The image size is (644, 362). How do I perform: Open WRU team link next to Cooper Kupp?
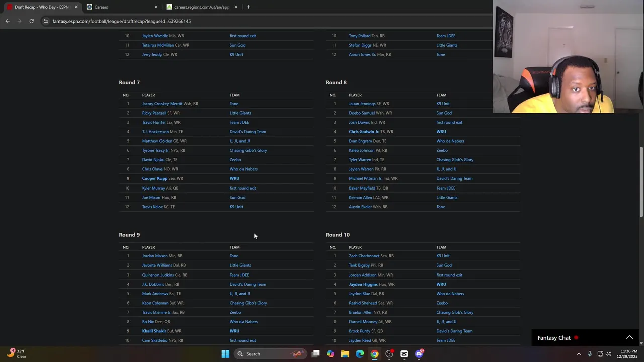pos(234,178)
